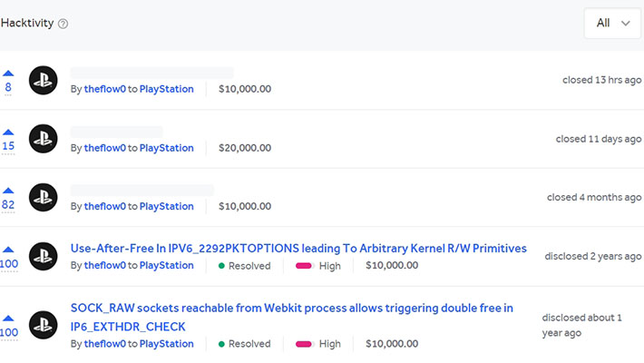Click the chevron arrow in the All filter
Image resolution: width=644 pixels, height=363 pixels.
pyautogui.click(x=626, y=24)
